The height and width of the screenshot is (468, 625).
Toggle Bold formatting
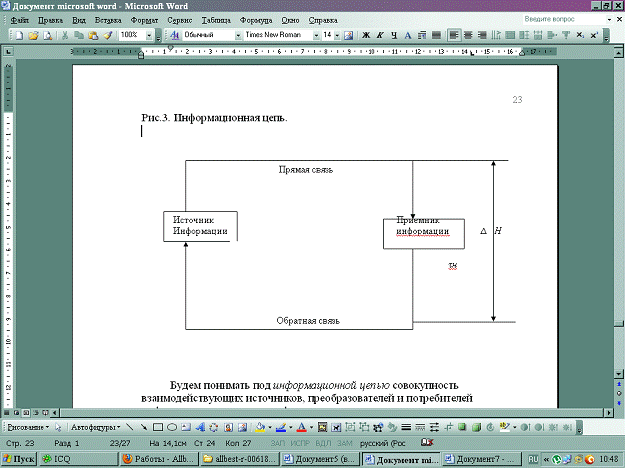(x=366, y=35)
